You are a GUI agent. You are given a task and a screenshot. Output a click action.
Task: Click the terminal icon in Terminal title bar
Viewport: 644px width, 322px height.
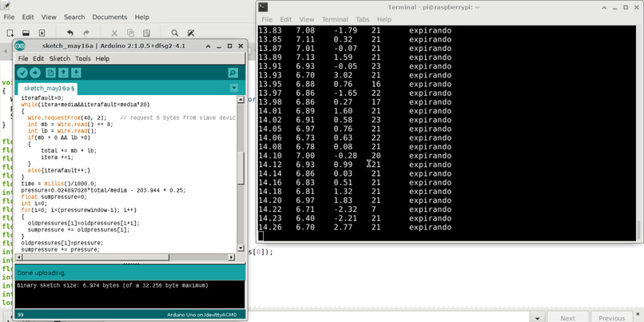tap(264, 7)
